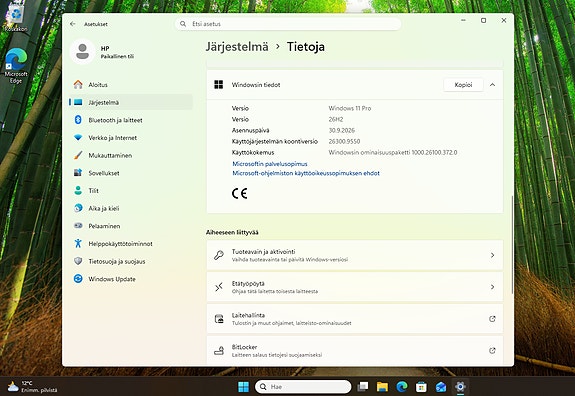Click the settings page vertical scrollbar
This screenshot has width=575, height=396.
click(512, 245)
